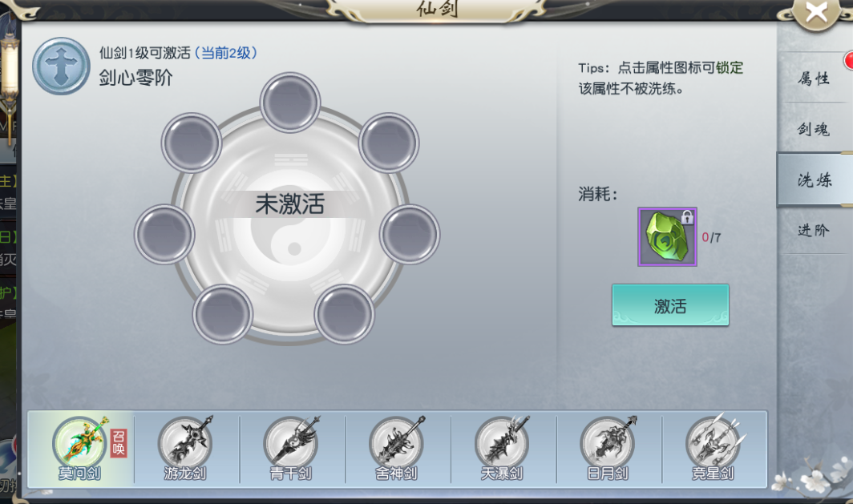This screenshot has width=853, height=504.
Task: Tap the red 召唤 summon badge
Action: (119, 442)
